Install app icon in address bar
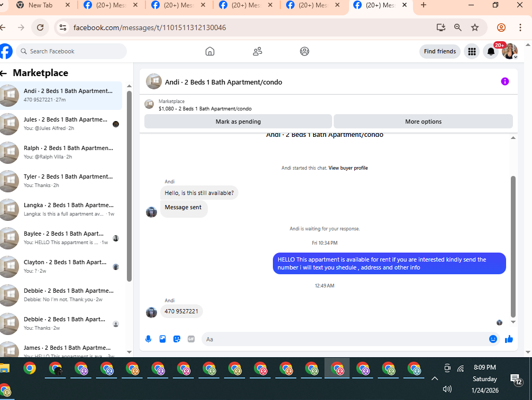This screenshot has width=532, height=400. pyautogui.click(x=441, y=27)
